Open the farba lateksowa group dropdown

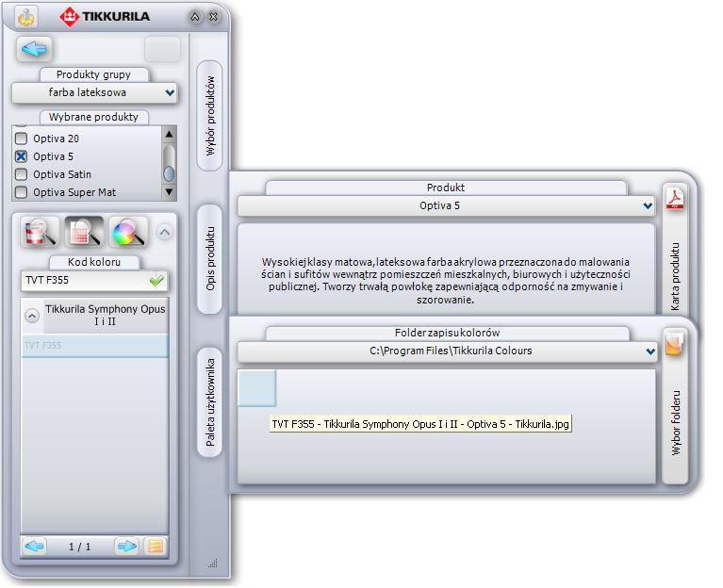[94, 92]
